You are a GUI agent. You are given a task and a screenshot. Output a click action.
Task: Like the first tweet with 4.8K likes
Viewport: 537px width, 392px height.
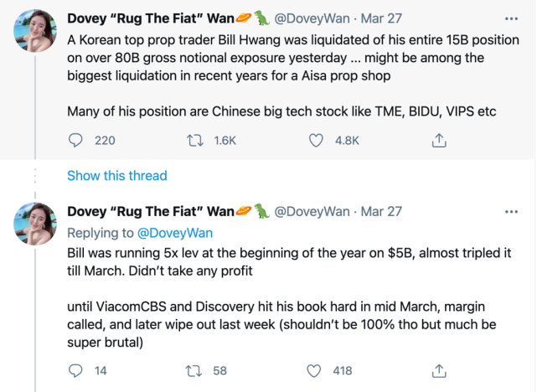(x=317, y=141)
